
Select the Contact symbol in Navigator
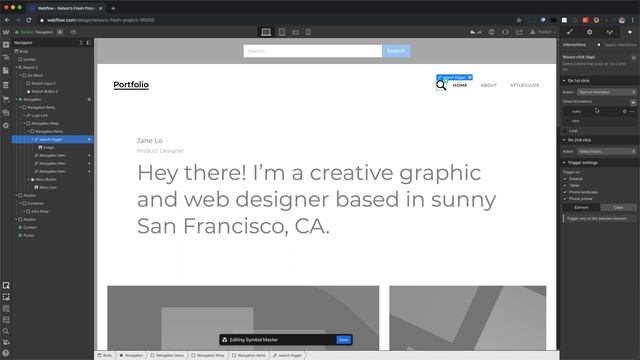(53, 227)
